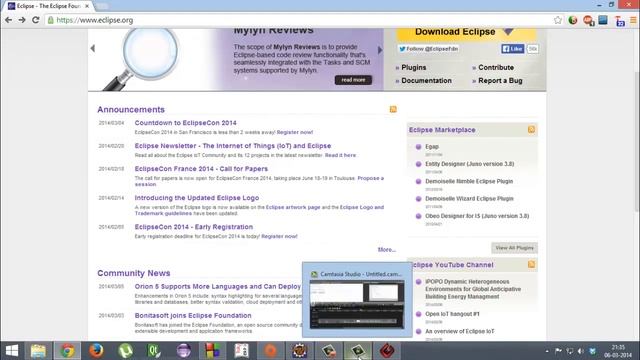
Task: Open EclipseCon France 2014 Call for Papers
Action: (x=201, y=169)
